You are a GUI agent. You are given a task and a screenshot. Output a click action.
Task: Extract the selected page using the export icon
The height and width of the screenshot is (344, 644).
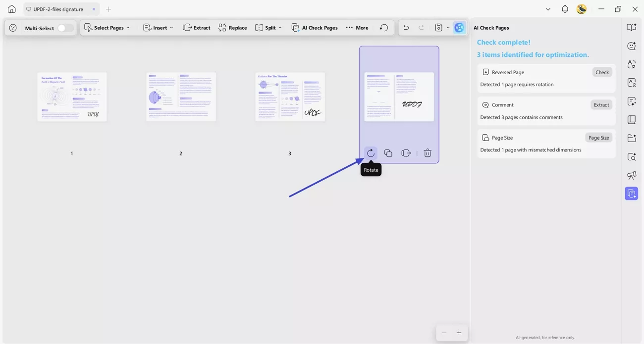(406, 153)
